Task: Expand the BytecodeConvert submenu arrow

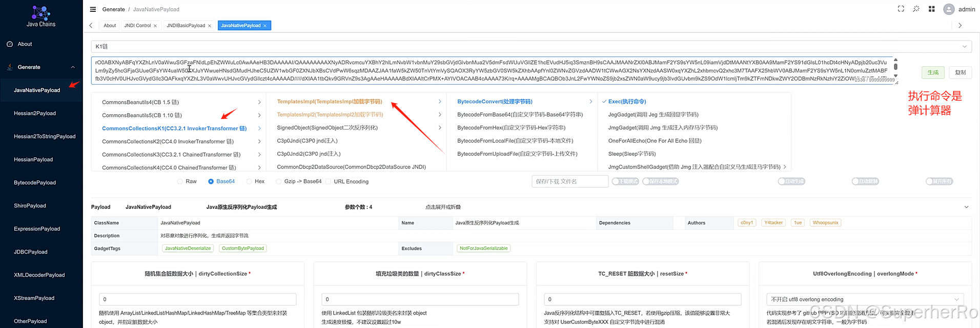Action: (x=590, y=102)
